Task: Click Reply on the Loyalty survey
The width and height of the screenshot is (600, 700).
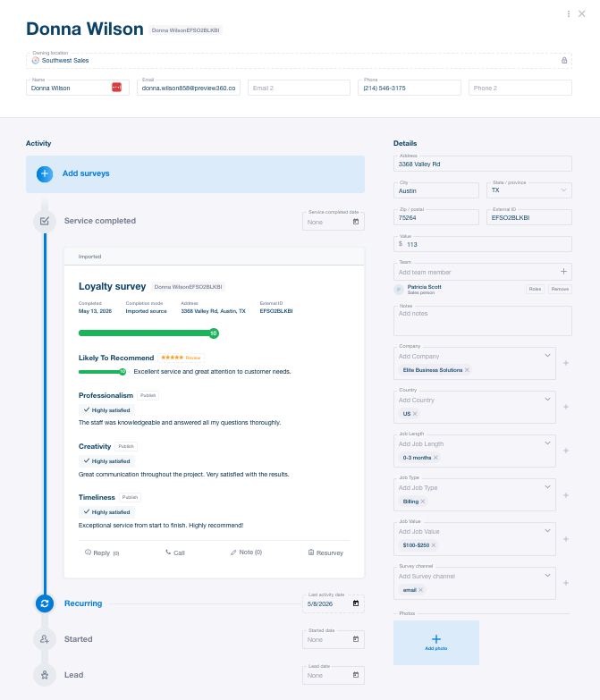Action: 102,552
